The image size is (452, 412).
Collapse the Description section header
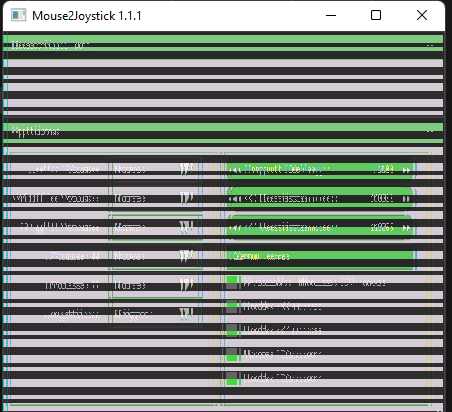pyautogui.click(x=223, y=43)
